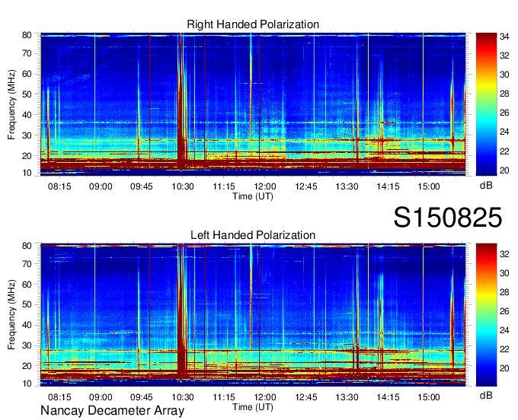Click the "12:00" time tick under the Right Handed plot
This screenshot has width=518, height=420.
pos(264,186)
